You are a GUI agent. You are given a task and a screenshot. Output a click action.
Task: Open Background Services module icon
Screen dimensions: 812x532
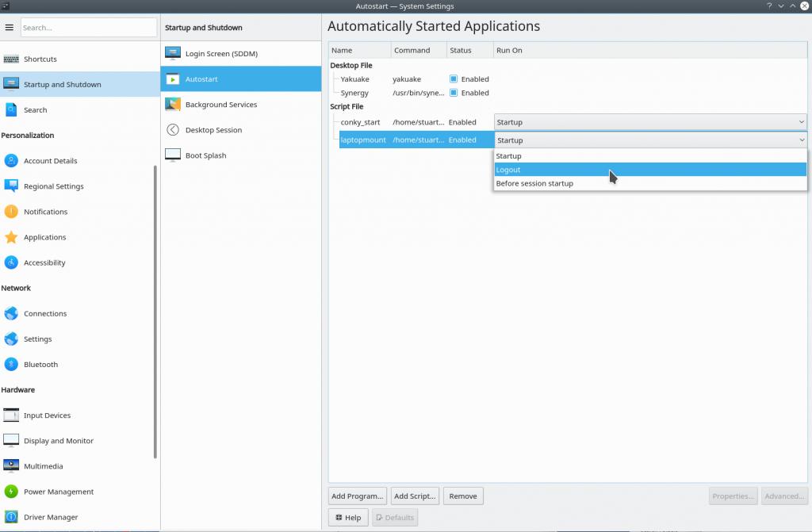coord(173,105)
